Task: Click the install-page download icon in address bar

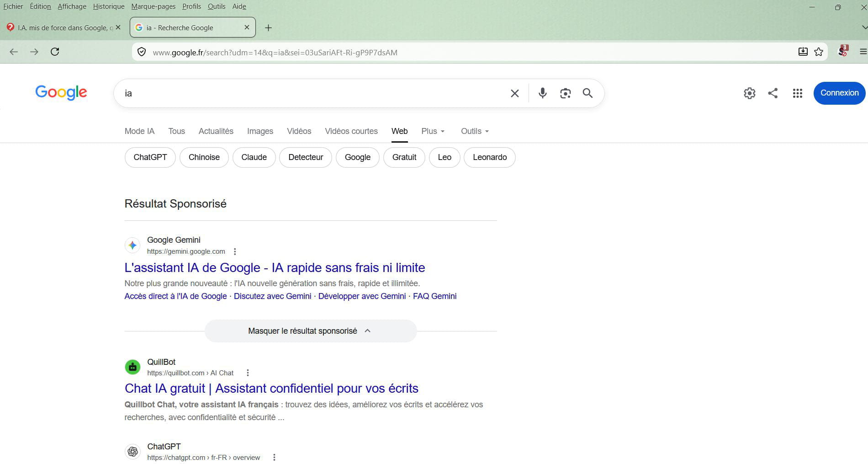Action: point(803,52)
